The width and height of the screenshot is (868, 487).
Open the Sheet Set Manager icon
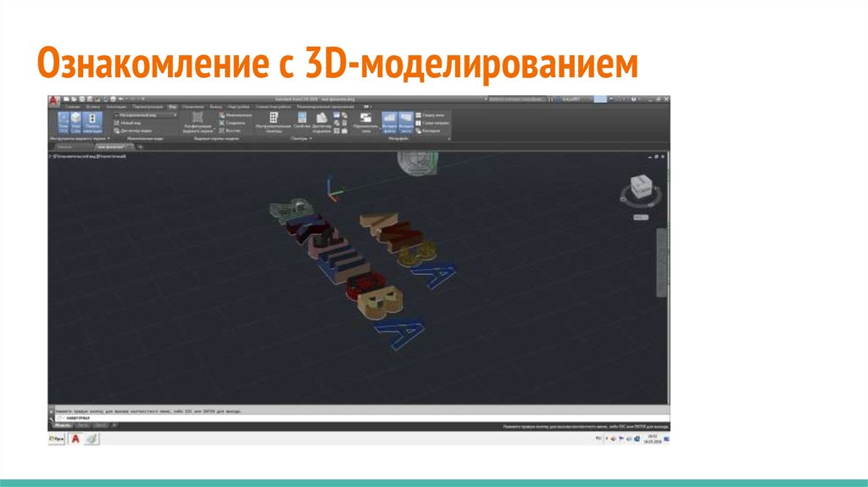pos(322,120)
